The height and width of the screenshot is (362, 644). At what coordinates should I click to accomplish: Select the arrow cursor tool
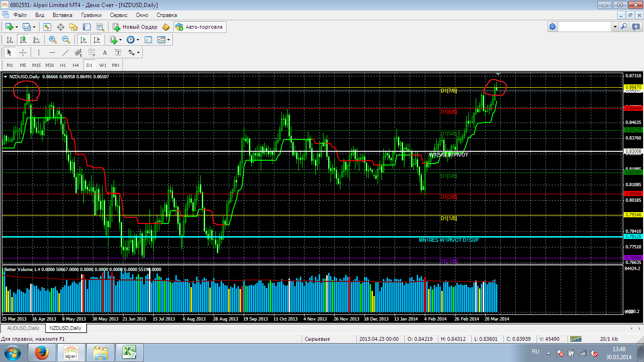[x=9, y=52]
